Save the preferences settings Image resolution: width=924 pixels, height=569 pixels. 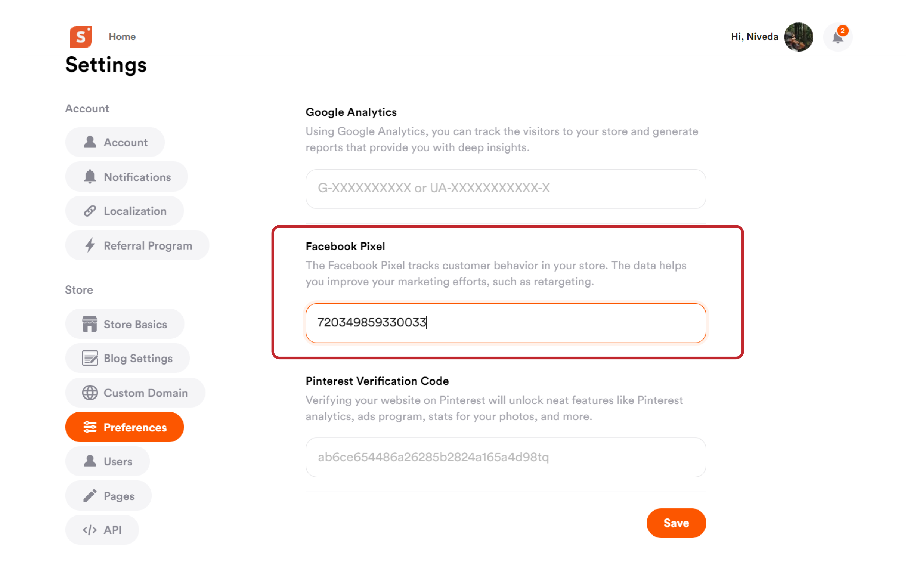pos(676,523)
